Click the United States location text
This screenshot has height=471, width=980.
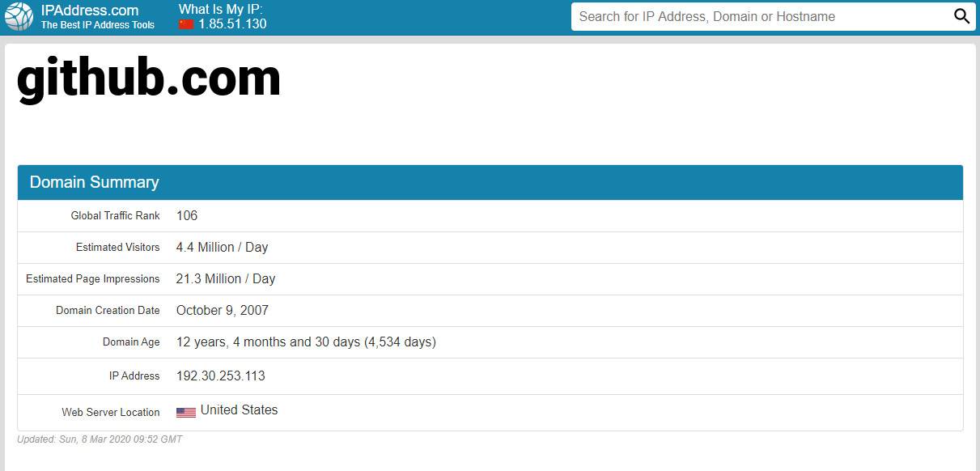coord(239,409)
